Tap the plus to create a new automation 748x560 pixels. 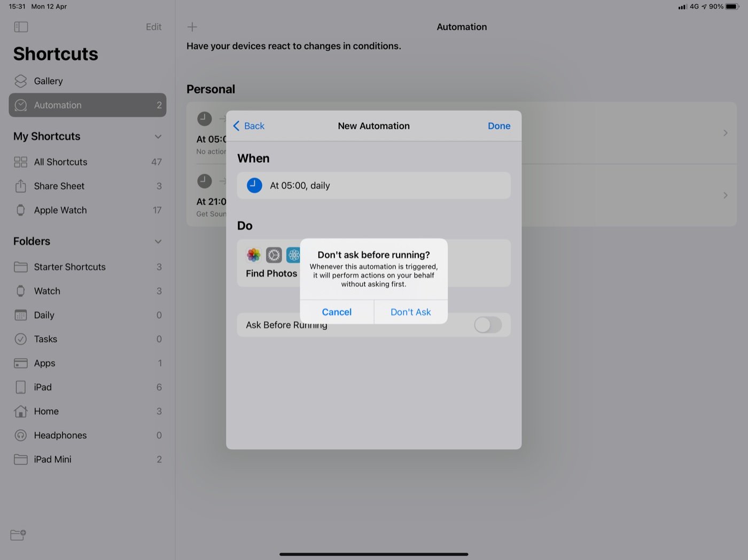click(x=192, y=26)
